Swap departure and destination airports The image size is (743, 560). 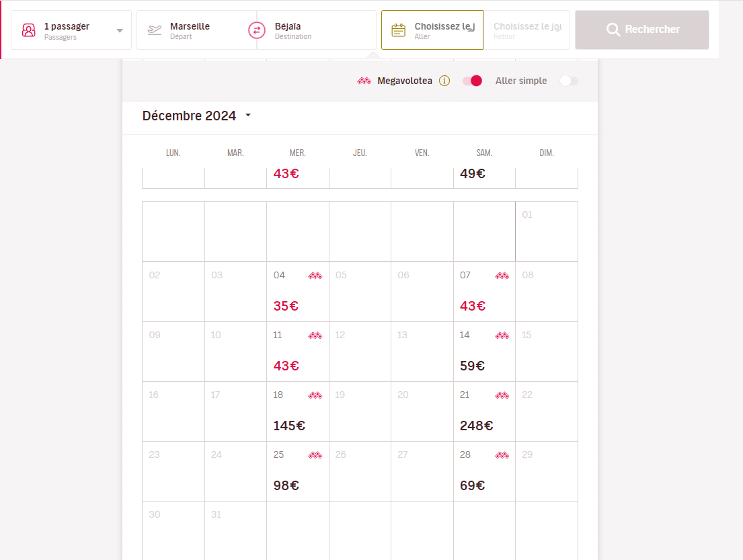tap(257, 30)
